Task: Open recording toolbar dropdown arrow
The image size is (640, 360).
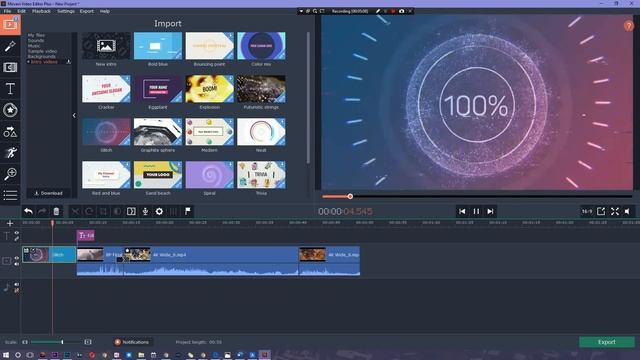Action: [301, 11]
